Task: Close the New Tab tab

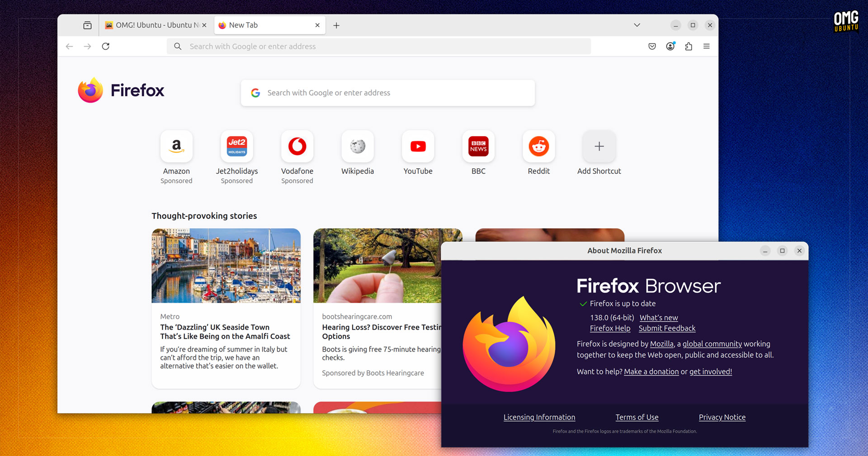Action: click(x=317, y=25)
